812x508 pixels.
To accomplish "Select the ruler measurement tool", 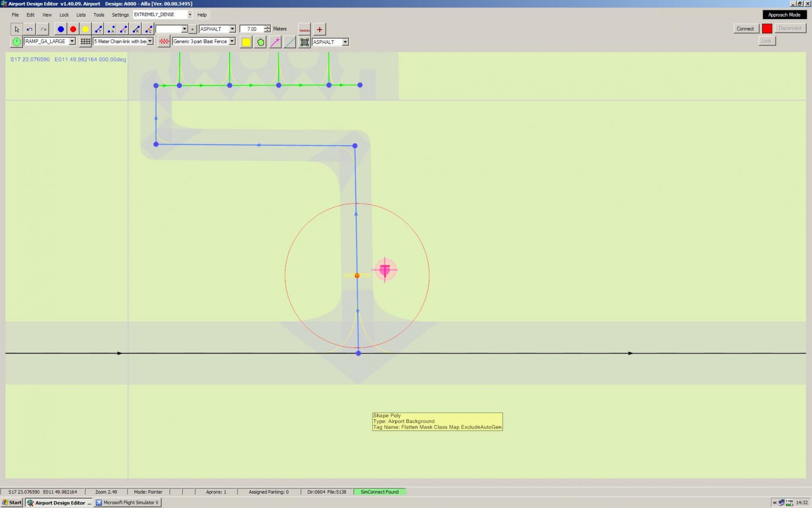I will tap(304, 29).
